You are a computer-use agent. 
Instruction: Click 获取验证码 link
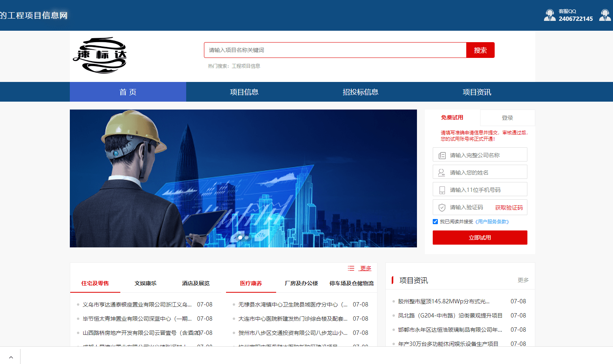click(508, 208)
